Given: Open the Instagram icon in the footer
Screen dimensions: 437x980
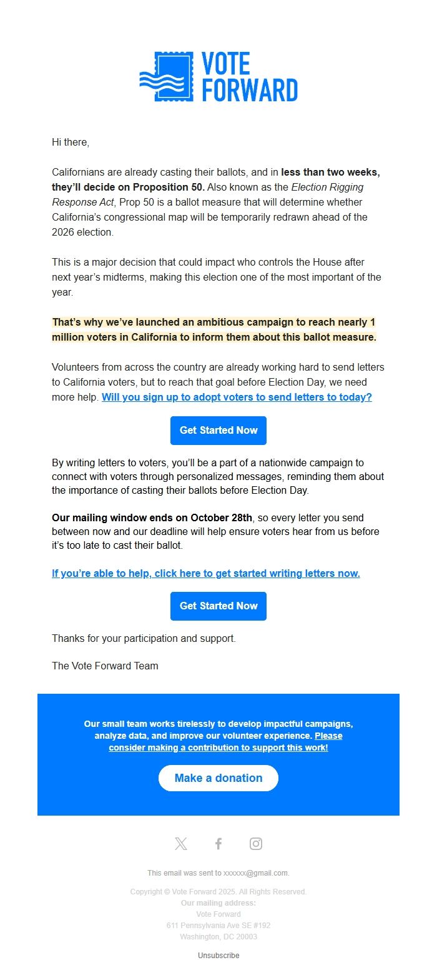Looking at the screenshot, I should click(x=256, y=844).
